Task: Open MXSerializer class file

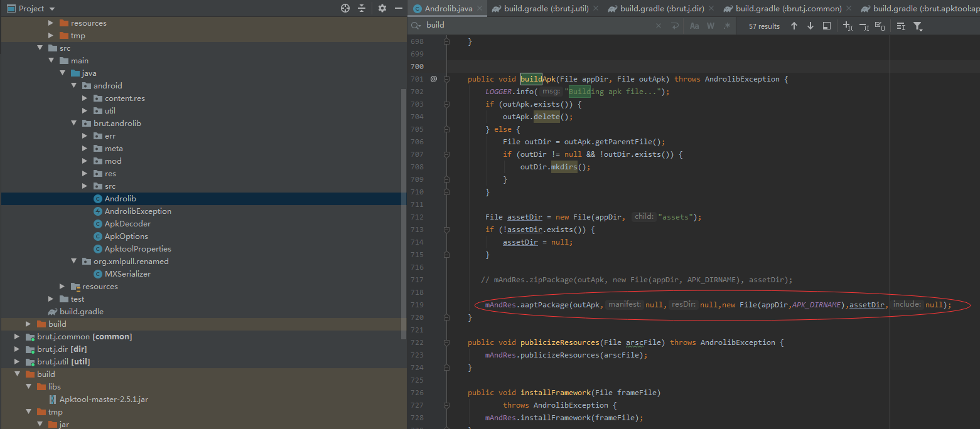Action: pyautogui.click(x=122, y=274)
